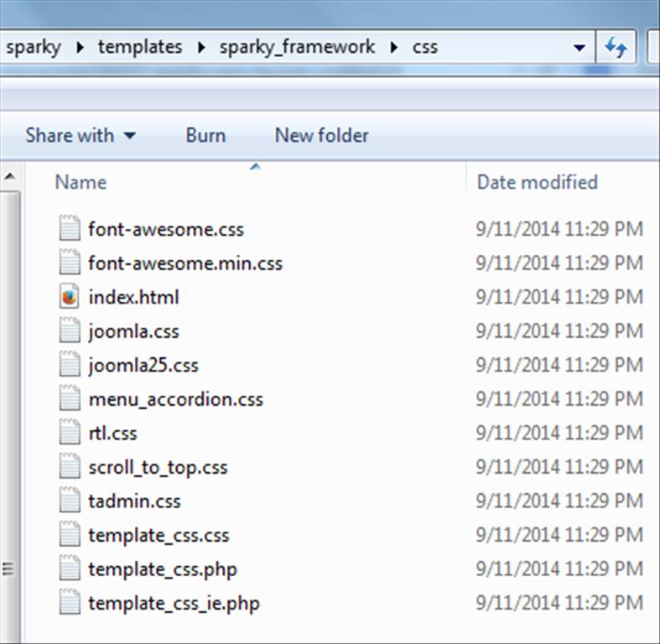
Task: Click the scroll_to_top.css file icon
Action: [x=70, y=467]
